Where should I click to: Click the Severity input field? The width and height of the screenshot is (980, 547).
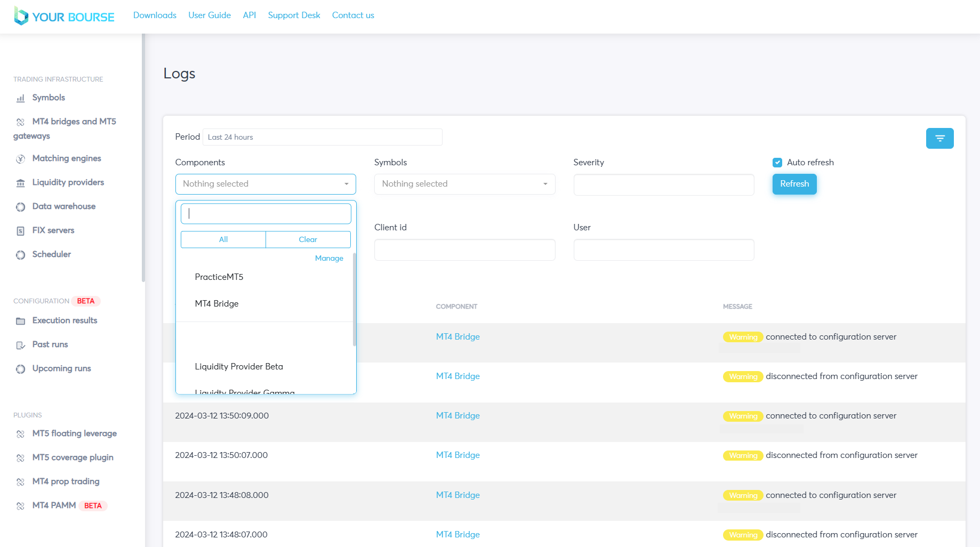click(x=663, y=184)
